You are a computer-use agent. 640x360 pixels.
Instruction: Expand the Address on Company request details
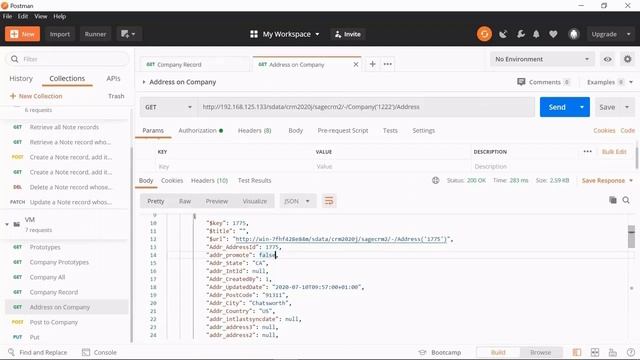coord(144,82)
